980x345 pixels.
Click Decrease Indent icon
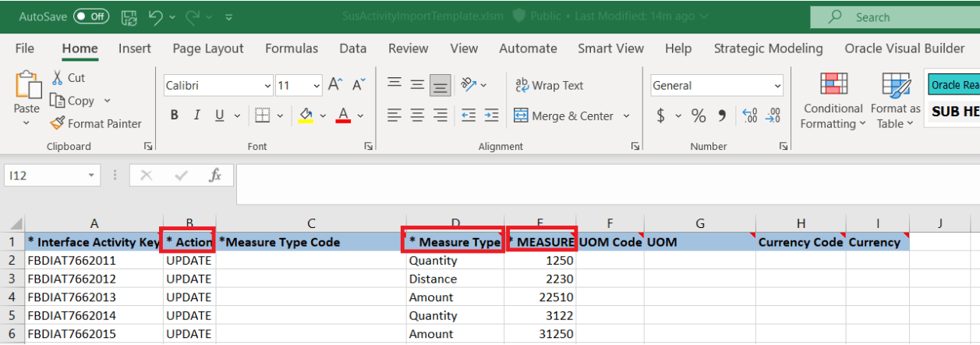(x=469, y=116)
